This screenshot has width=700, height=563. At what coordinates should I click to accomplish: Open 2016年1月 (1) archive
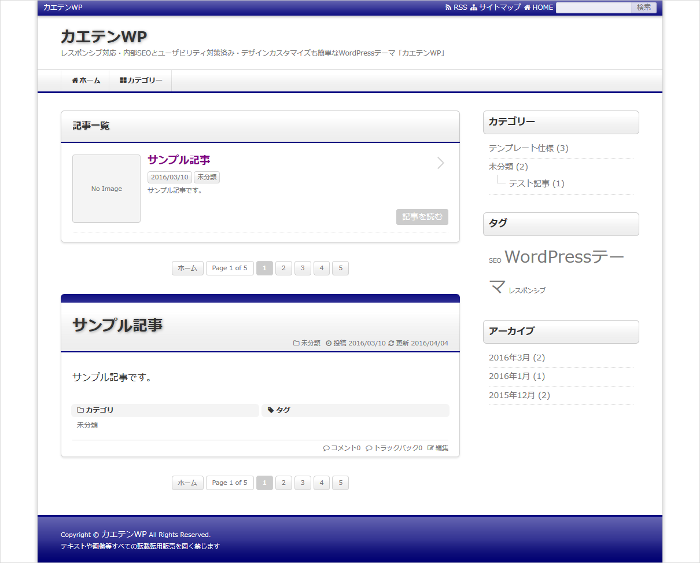[517, 376]
